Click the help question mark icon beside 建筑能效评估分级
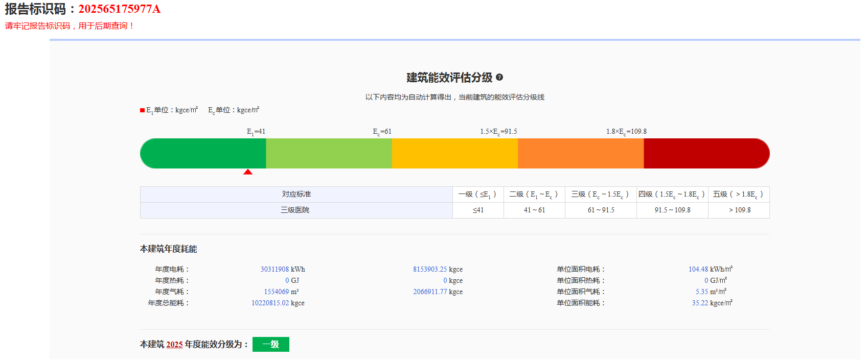 pyautogui.click(x=499, y=77)
